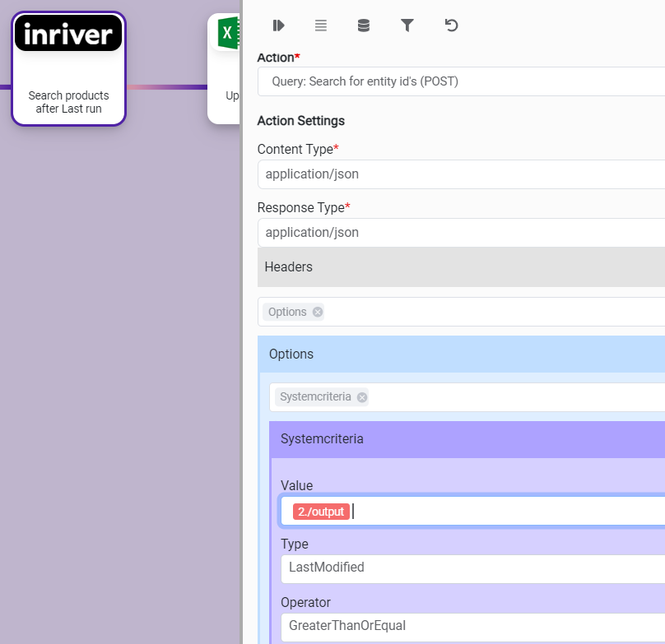Click the undo reset arrow icon
Image resolution: width=665 pixels, height=644 pixels.
[450, 25]
